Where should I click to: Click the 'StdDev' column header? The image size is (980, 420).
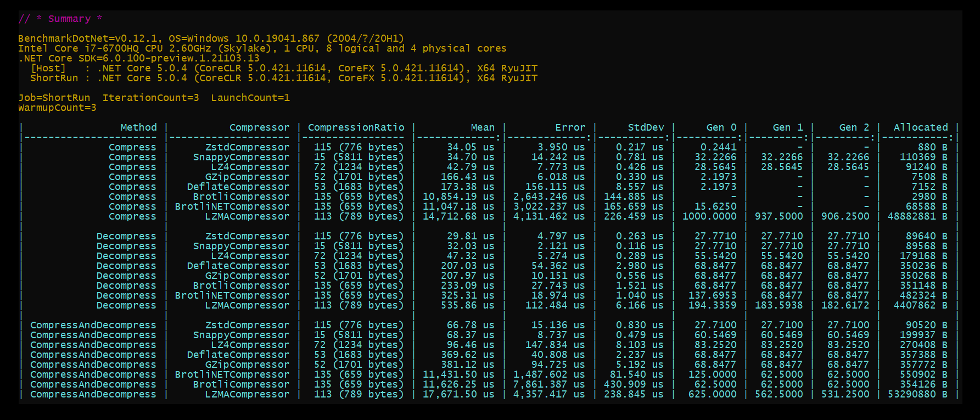pos(646,127)
